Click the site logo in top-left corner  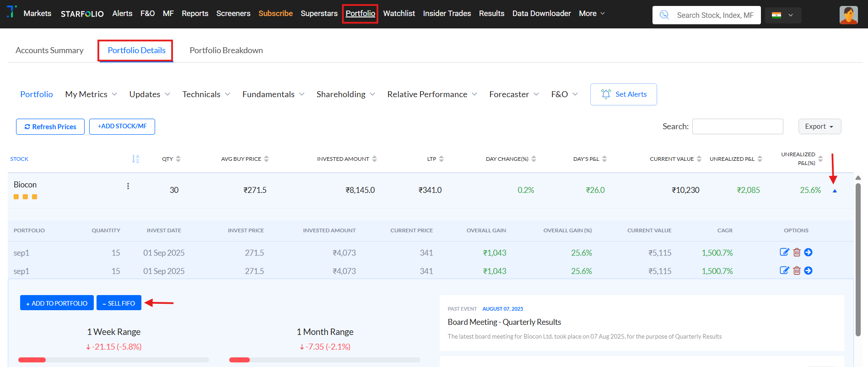tap(11, 12)
